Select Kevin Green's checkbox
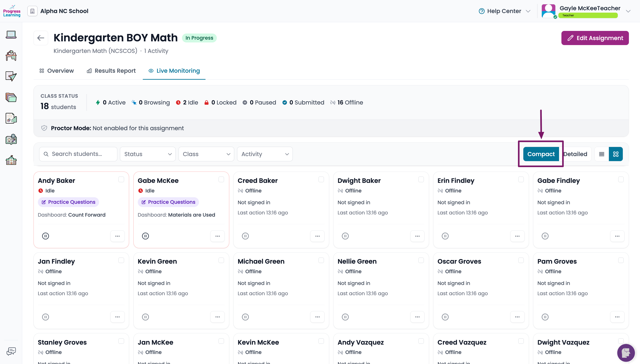This screenshot has height=364, width=640. pyautogui.click(x=221, y=260)
